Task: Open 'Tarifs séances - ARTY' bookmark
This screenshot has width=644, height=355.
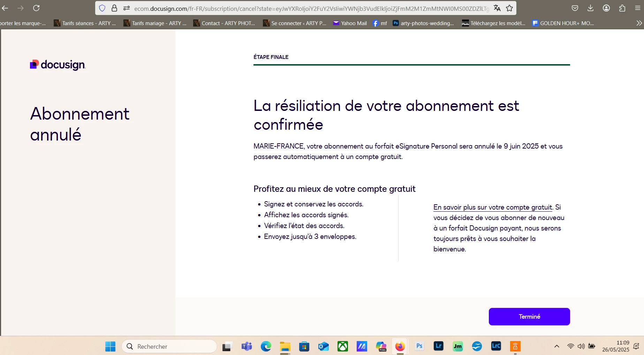Action: 85,23
